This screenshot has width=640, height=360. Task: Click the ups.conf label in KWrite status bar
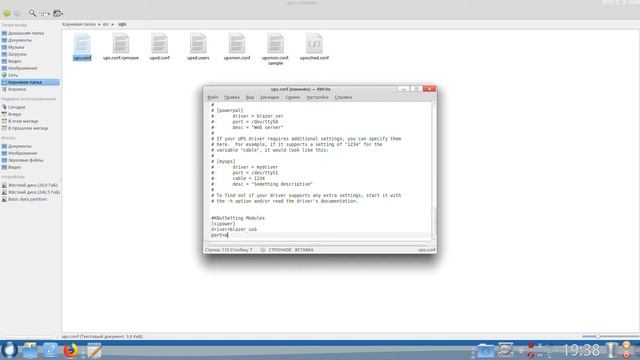(427, 249)
